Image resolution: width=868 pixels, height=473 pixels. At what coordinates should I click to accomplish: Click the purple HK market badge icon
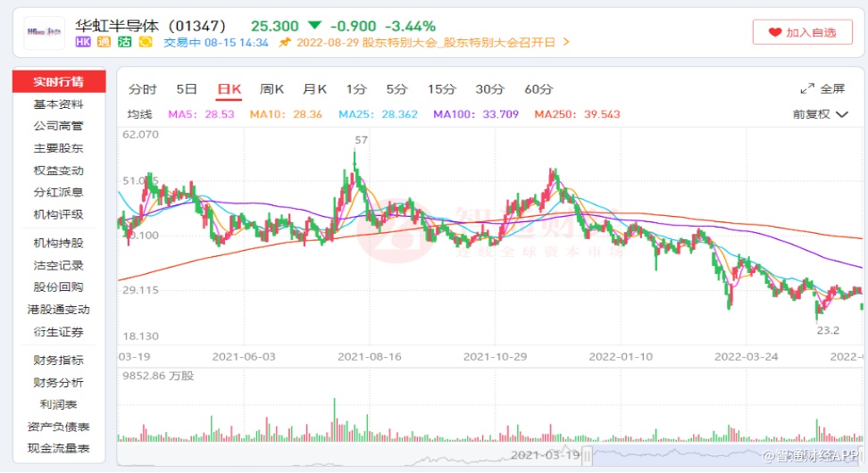(83, 42)
